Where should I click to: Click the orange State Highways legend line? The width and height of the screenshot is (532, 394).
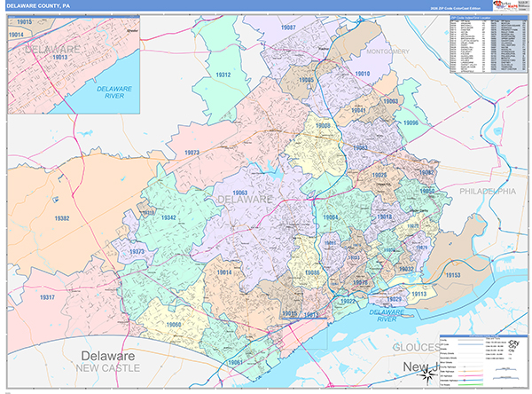point(471,371)
